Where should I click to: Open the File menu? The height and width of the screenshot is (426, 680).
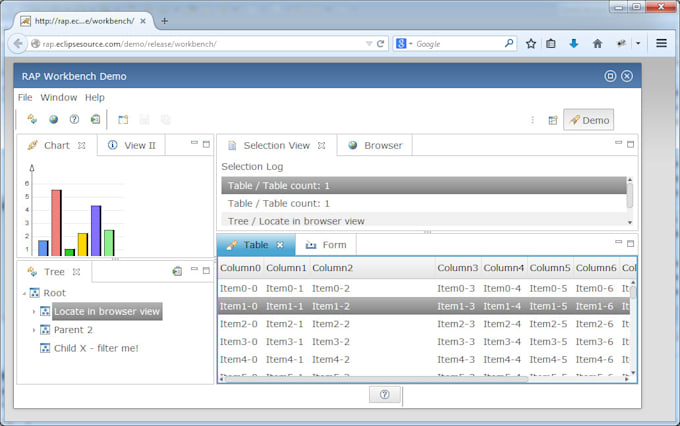[25, 98]
